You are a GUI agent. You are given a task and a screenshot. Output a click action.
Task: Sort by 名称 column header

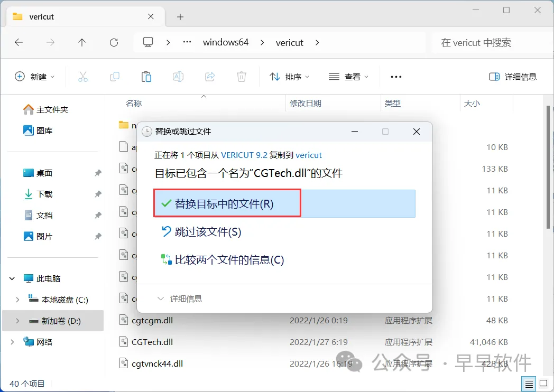click(x=134, y=103)
